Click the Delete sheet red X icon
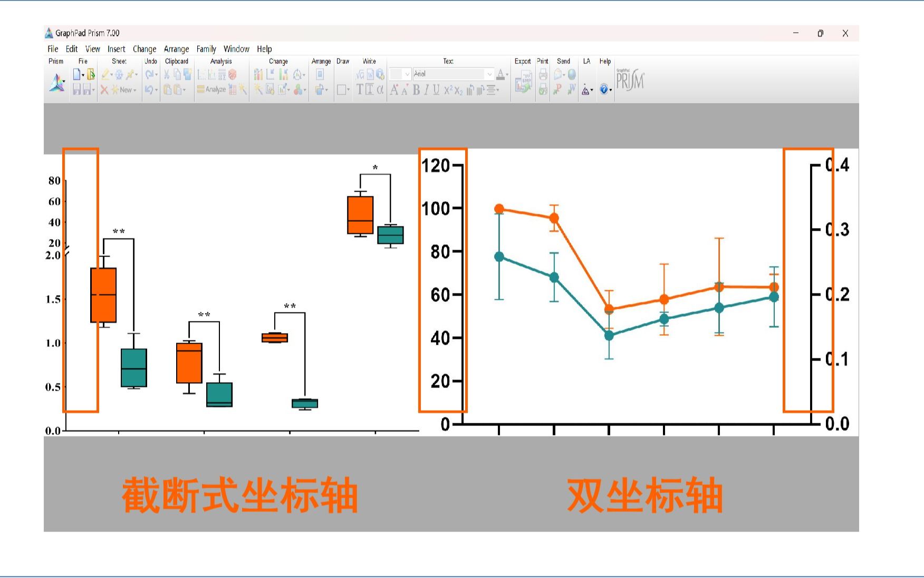The image size is (924, 578). [x=104, y=89]
